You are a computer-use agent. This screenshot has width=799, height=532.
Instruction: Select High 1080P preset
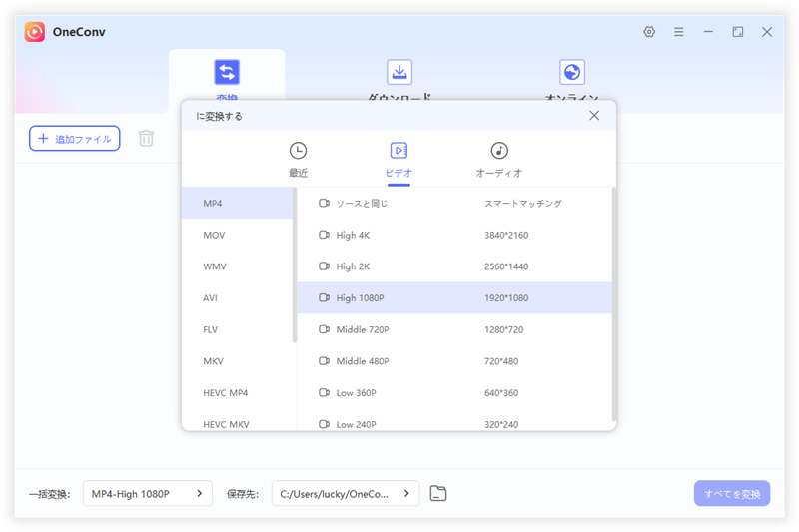click(454, 297)
